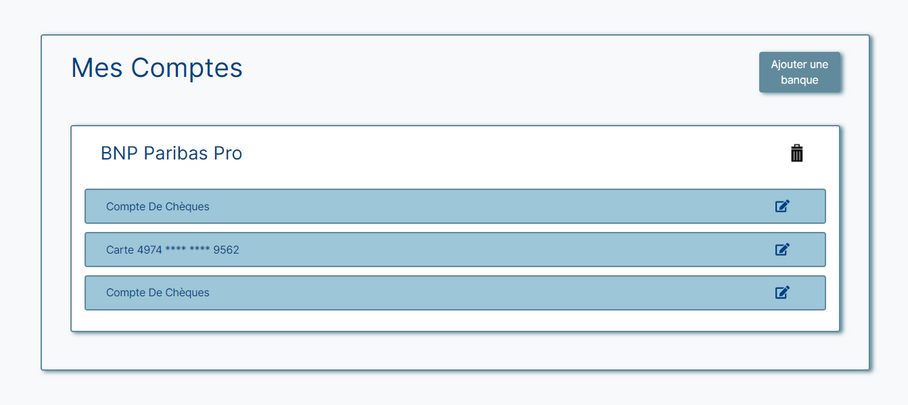Edit the first Compte De Chèques account
908x405 pixels.
[x=782, y=206]
